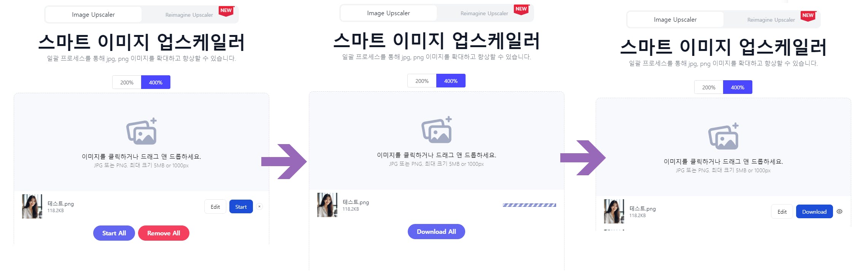Click 테스트.png thumbnail next to the progress bar

(x=327, y=205)
